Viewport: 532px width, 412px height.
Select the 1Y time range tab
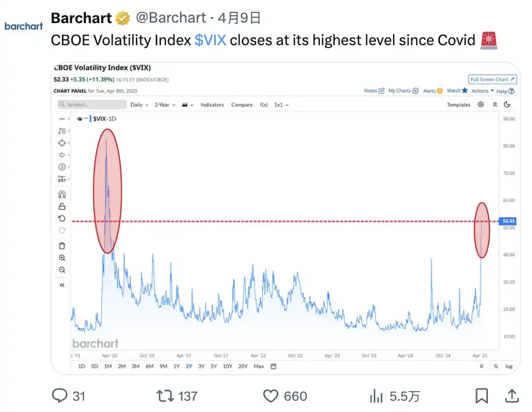point(176,366)
